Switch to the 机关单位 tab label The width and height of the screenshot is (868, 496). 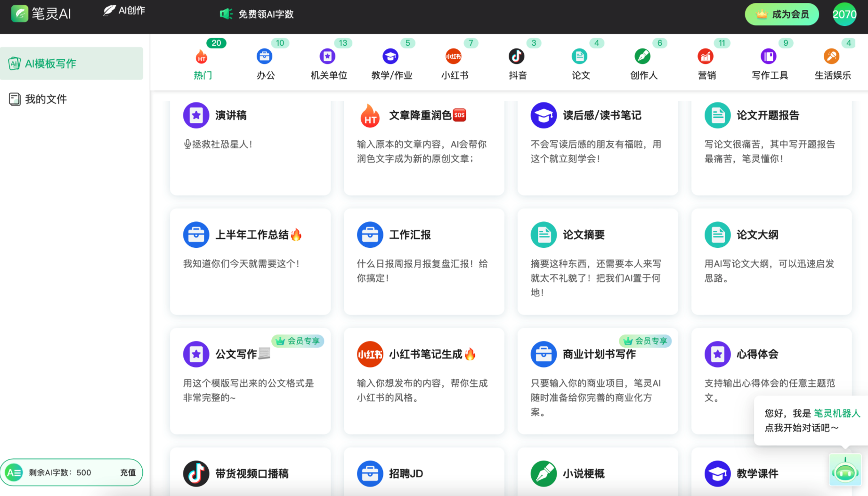(x=329, y=75)
